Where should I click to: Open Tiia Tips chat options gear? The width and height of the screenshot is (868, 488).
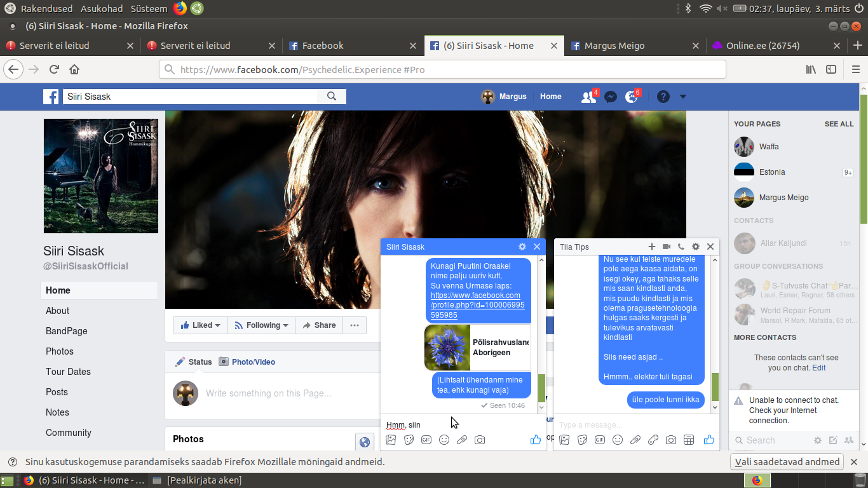pos(696,247)
